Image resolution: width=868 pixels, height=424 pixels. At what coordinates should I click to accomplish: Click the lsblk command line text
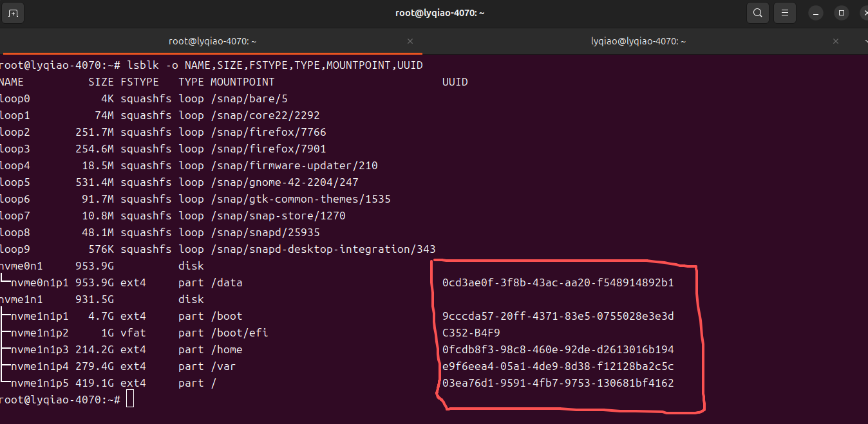pyautogui.click(x=275, y=65)
